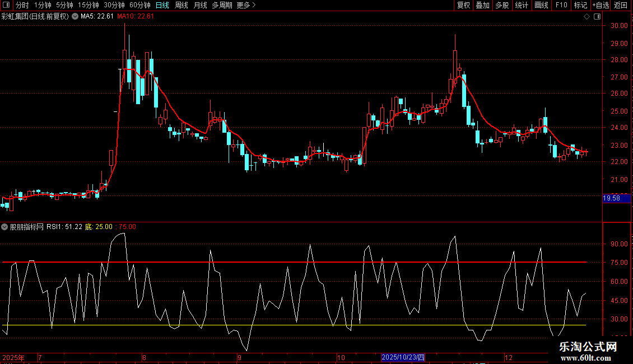Select the 5分钟 period tab

tap(64, 5)
